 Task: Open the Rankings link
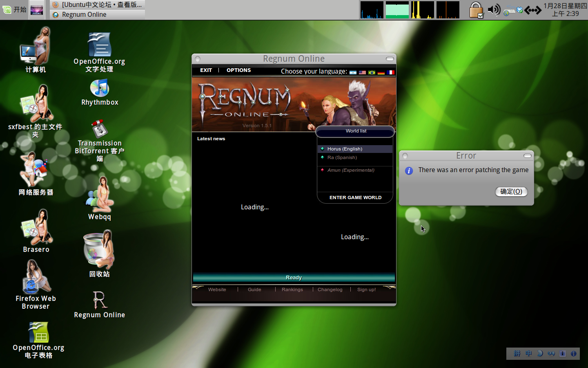pyautogui.click(x=292, y=289)
